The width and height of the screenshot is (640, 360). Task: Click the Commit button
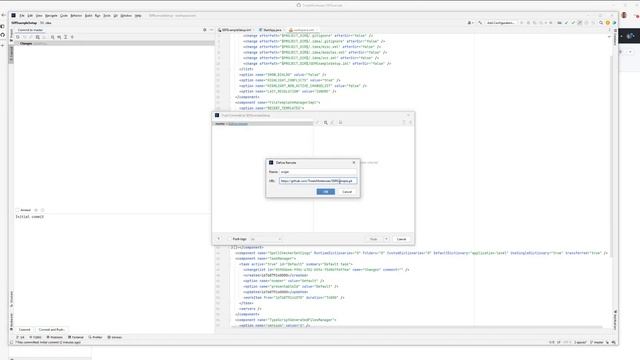tap(24, 329)
